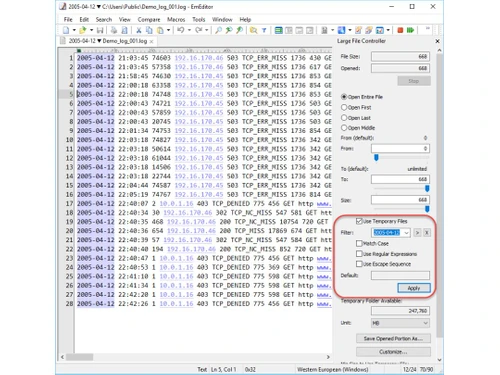
Task: Click the 'X' clear button beside Filter
Action: [426, 233]
